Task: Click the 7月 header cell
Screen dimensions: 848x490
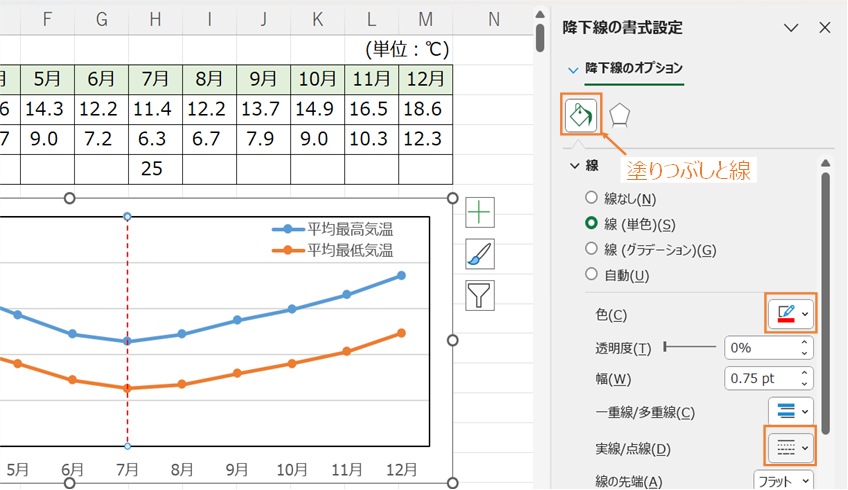Action: point(155,80)
